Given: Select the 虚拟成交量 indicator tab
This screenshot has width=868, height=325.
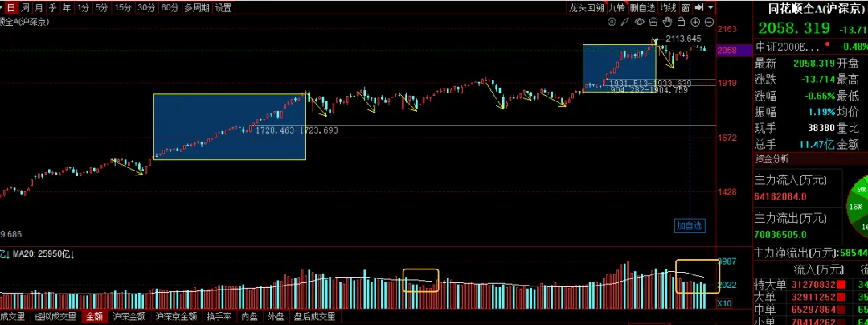Looking at the screenshot, I should (55, 317).
